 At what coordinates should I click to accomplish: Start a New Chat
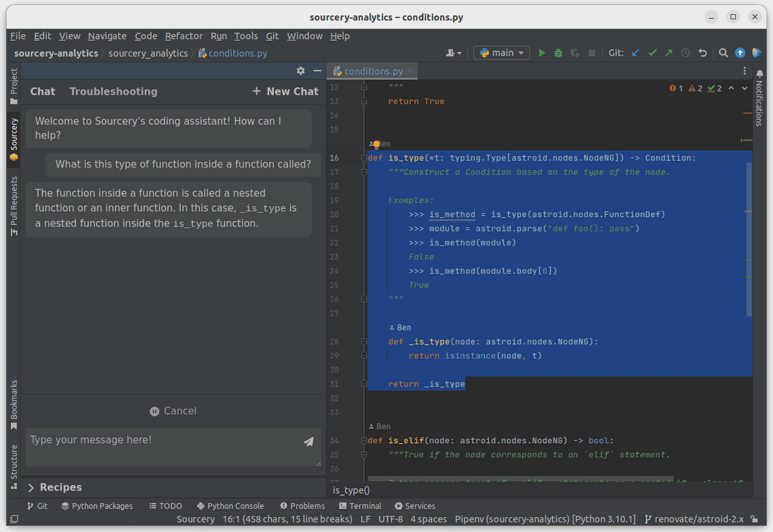[x=285, y=91]
